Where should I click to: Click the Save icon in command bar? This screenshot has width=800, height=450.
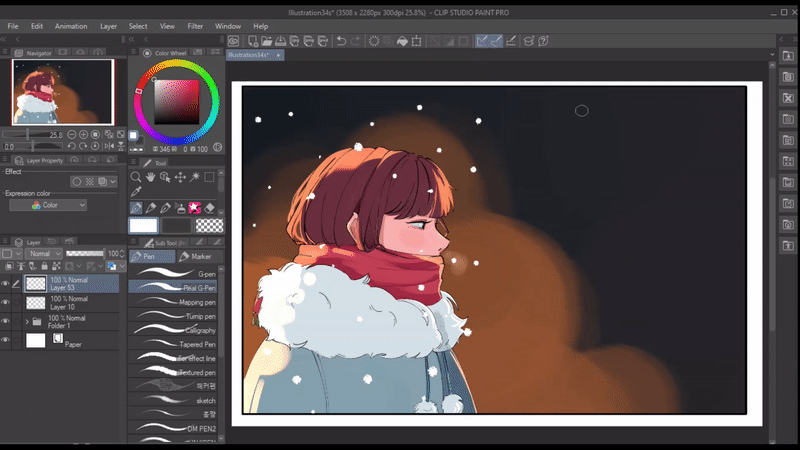click(x=281, y=41)
